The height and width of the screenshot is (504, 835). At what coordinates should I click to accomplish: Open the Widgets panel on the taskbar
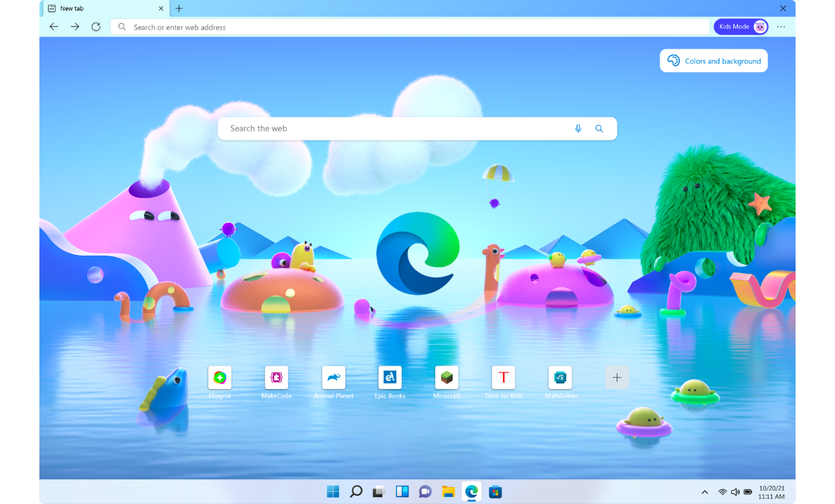(402, 491)
